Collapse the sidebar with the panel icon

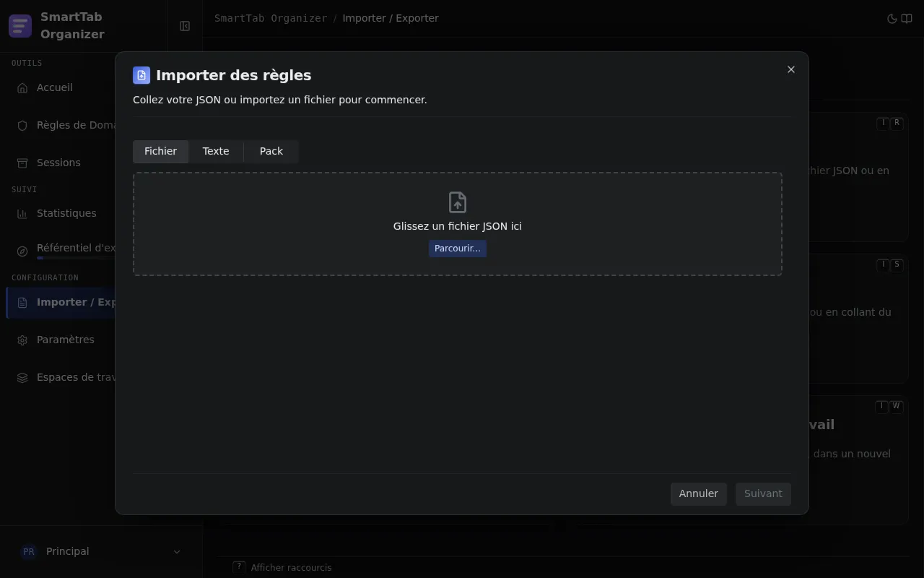click(185, 26)
